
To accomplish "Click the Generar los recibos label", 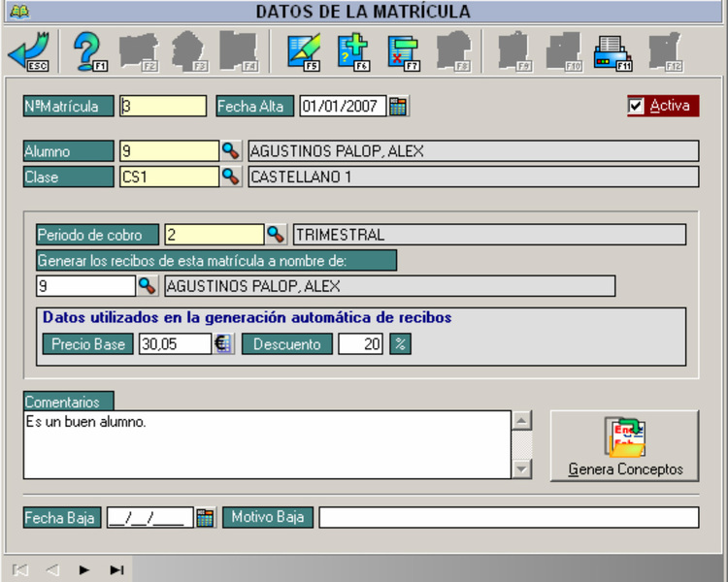I will coord(216,260).
